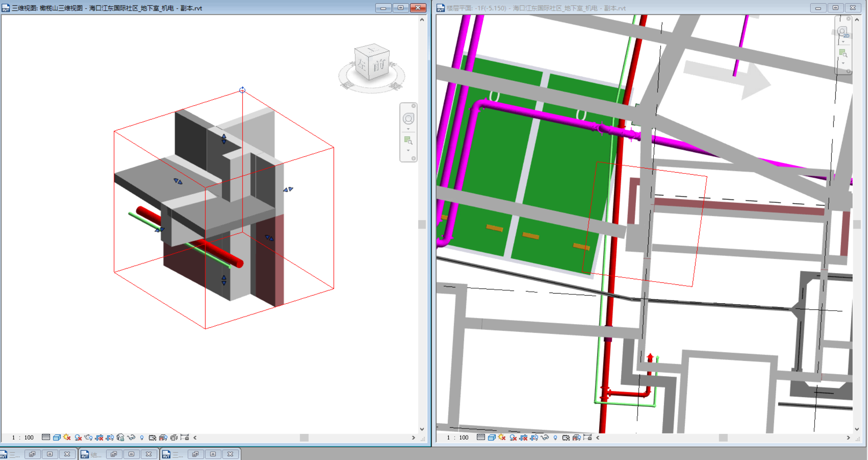Viewport: 868px width, 460px height.
Task: Toggle Crop View in 3D view bar
Action: 99,438
